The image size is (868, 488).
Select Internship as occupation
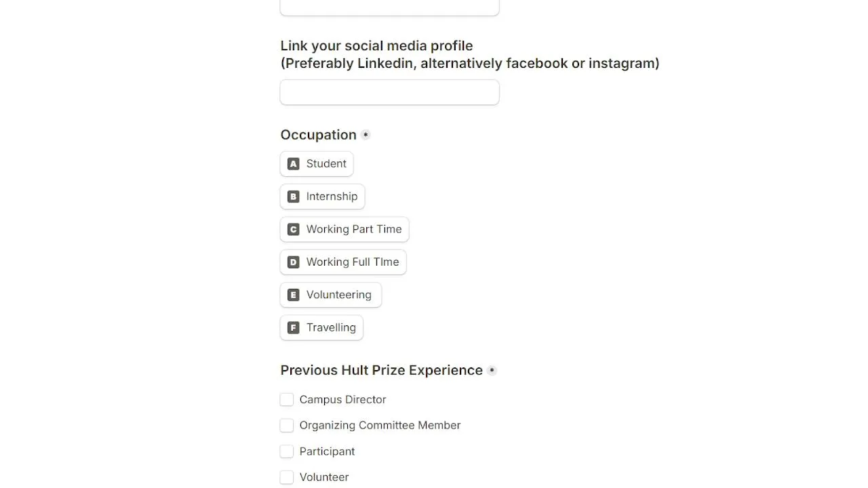point(322,197)
